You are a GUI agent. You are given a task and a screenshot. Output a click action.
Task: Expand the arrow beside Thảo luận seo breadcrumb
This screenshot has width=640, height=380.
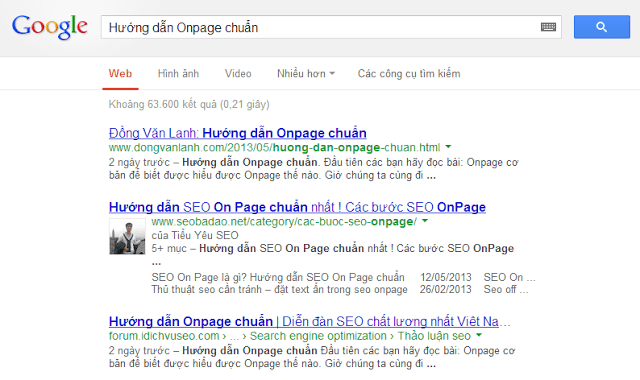click(479, 335)
